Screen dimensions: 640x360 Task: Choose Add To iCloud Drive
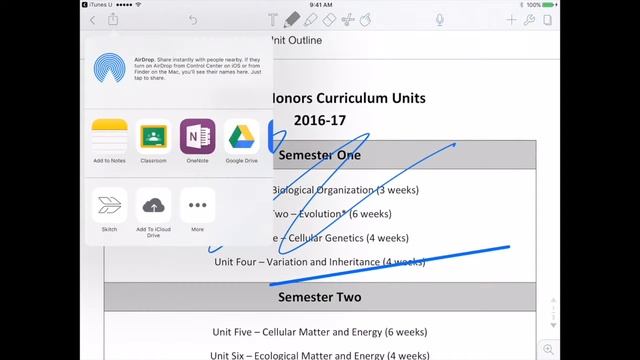(x=153, y=213)
